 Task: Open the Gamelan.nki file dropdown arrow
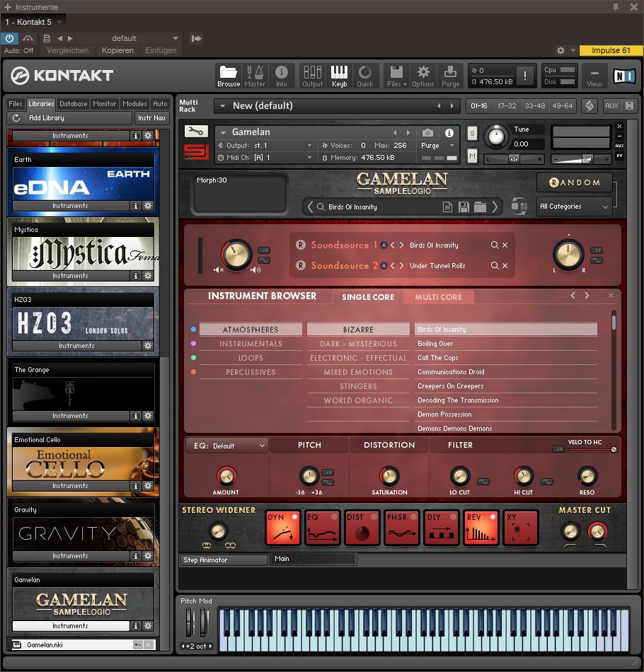[x=137, y=644]
